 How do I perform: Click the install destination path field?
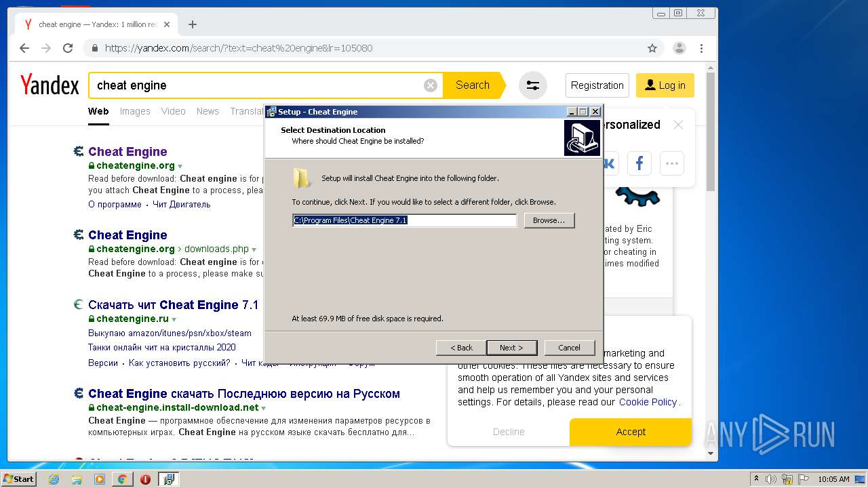click(404, 220)
